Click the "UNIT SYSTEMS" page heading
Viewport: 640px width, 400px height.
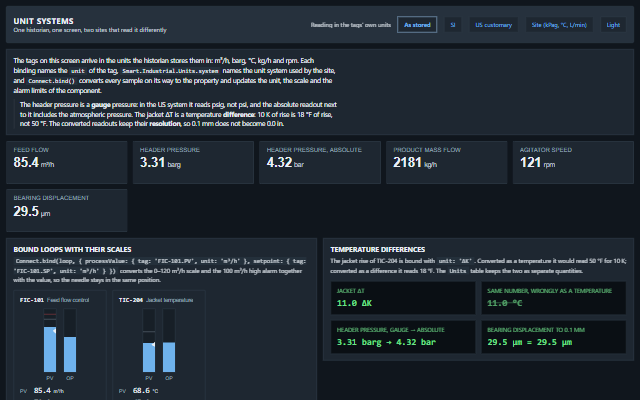(x=43, y=21)
